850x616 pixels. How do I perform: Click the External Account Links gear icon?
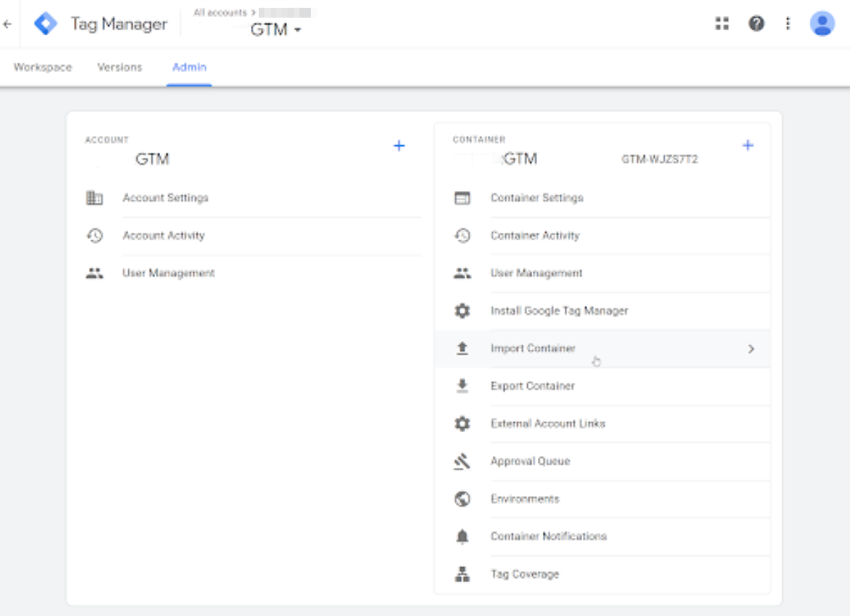pos(462,424)
